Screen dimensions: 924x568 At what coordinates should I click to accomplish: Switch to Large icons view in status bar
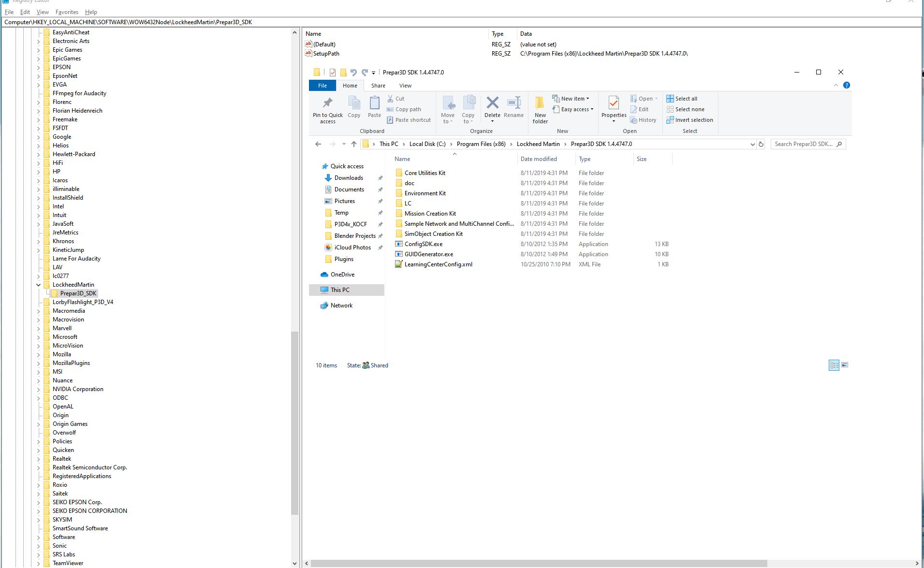click(x=845, y=365)
